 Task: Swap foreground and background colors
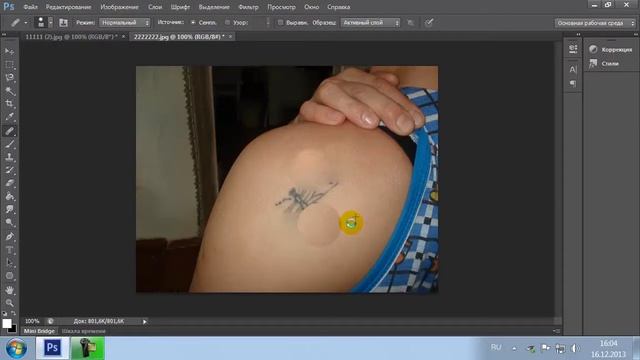(x=13, y=313)
